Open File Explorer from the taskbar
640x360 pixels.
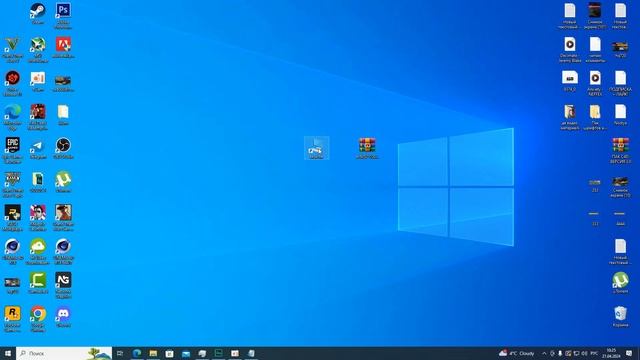(x=153, y=353)
